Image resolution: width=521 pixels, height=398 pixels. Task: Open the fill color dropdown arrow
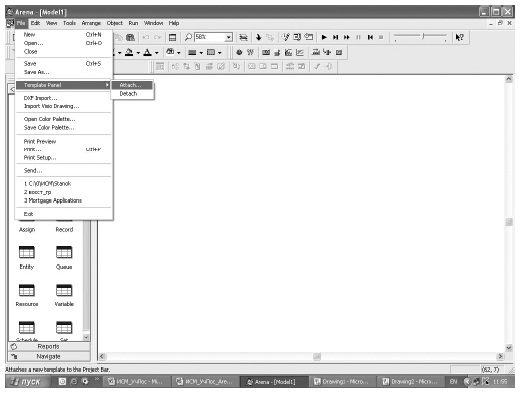[138, 53]
